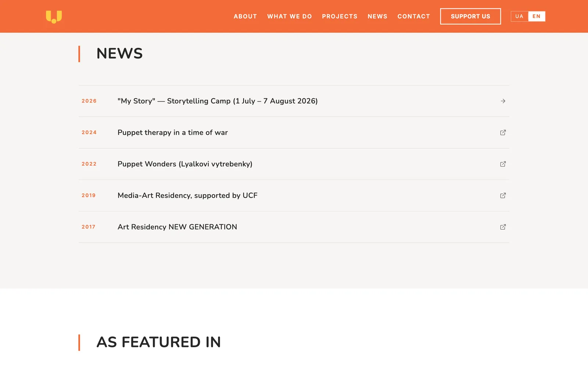Click the 2017 year label
The height and width of the screenshot is (368, 588).
[x=89, y=227]
